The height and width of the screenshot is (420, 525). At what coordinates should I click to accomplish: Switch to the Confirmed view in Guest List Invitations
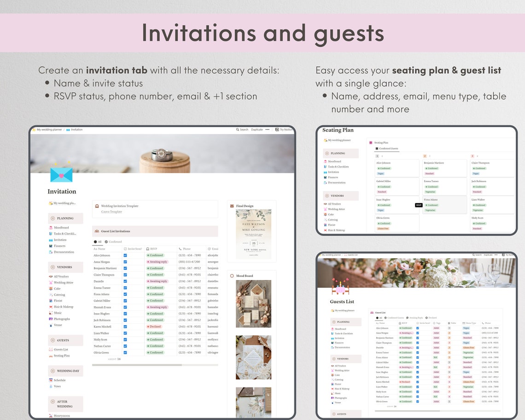(115, 242)
